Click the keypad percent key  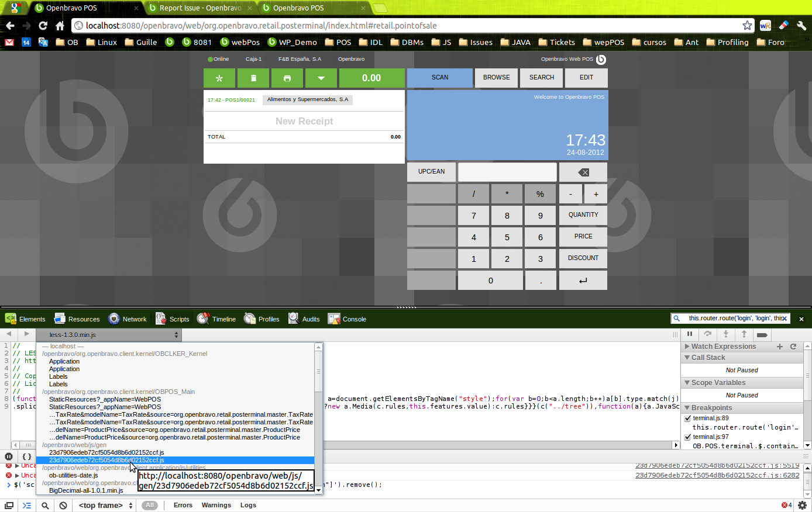540,194
